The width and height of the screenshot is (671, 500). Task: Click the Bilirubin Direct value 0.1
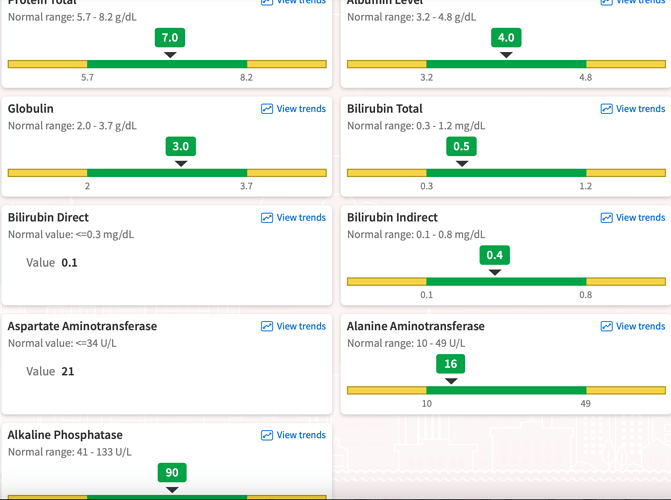coord(69,263)
